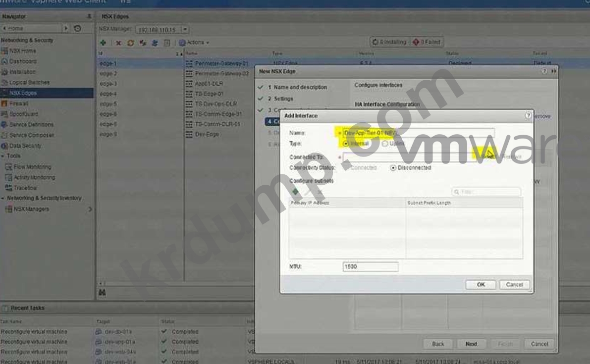Click the find binoculars icon below the edge list
The image size is (590, 364).
(x=102, y=292)
